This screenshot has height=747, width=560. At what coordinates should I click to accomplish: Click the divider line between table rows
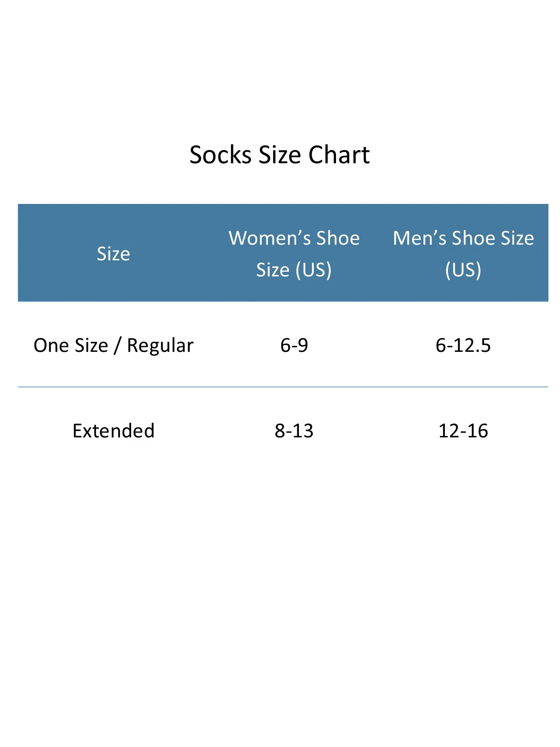(x=283, y=387)
